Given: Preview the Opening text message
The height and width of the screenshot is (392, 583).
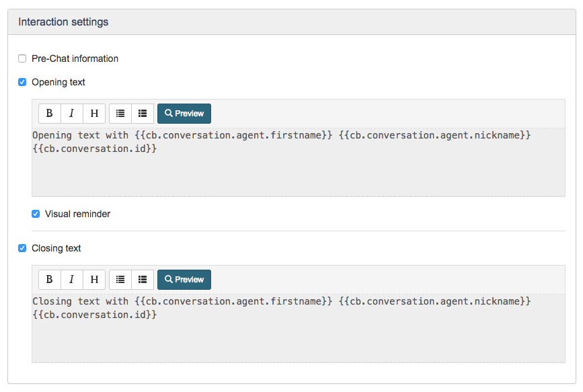Looking at the screenshot, I should click(x=184, y=113).
